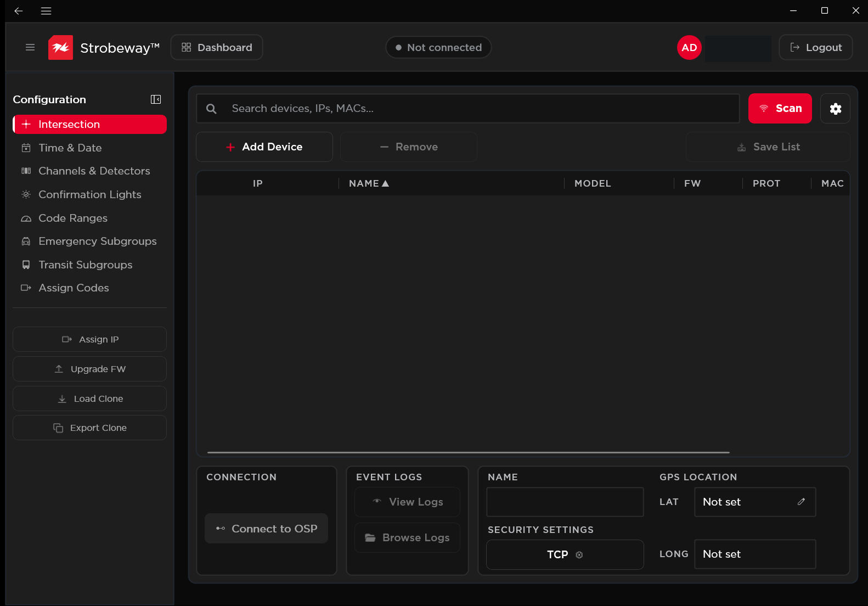Minimize the application window
This screenshot has height=606, width=868.
(793, 10)
